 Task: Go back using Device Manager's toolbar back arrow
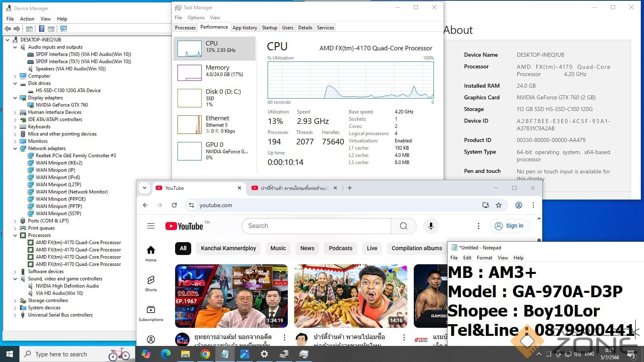point(8,29)
